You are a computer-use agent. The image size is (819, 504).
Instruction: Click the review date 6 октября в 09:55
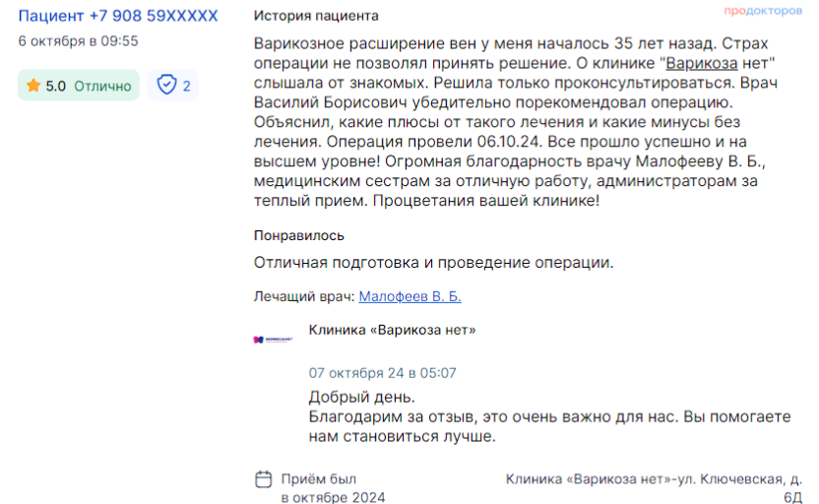coord(79,41)
